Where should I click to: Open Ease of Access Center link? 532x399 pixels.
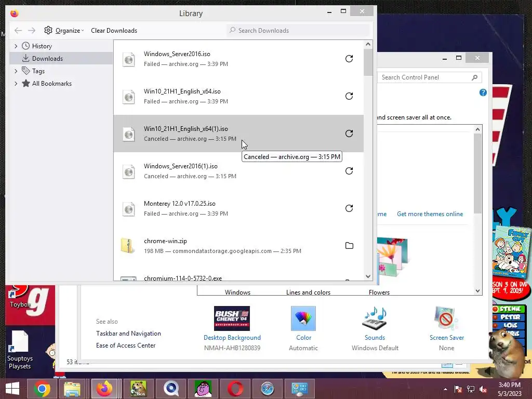(126, 345)
